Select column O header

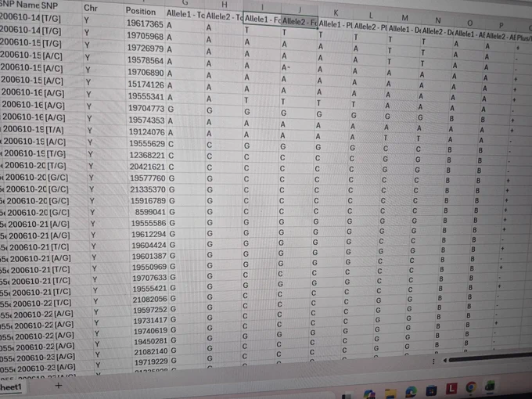[469, 23]
